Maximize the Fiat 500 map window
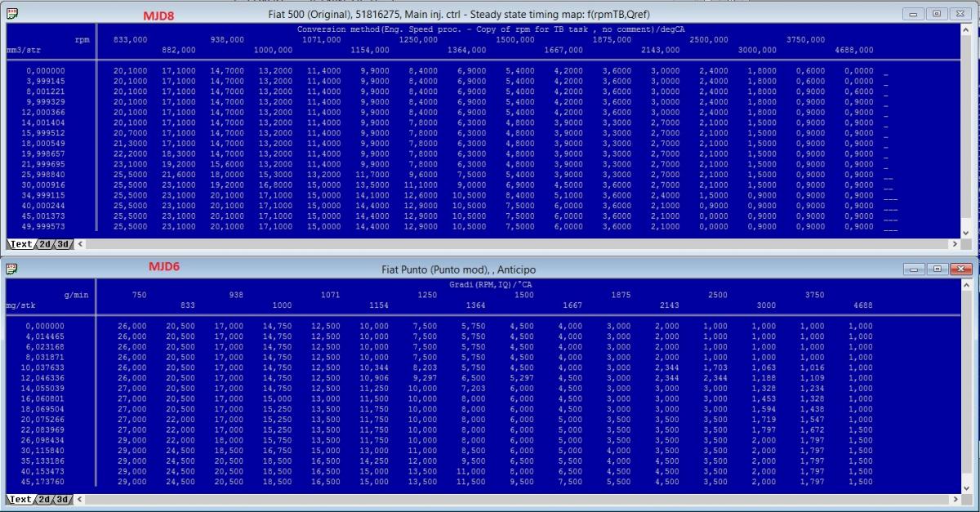980x512 pixels. click(936, 14)
